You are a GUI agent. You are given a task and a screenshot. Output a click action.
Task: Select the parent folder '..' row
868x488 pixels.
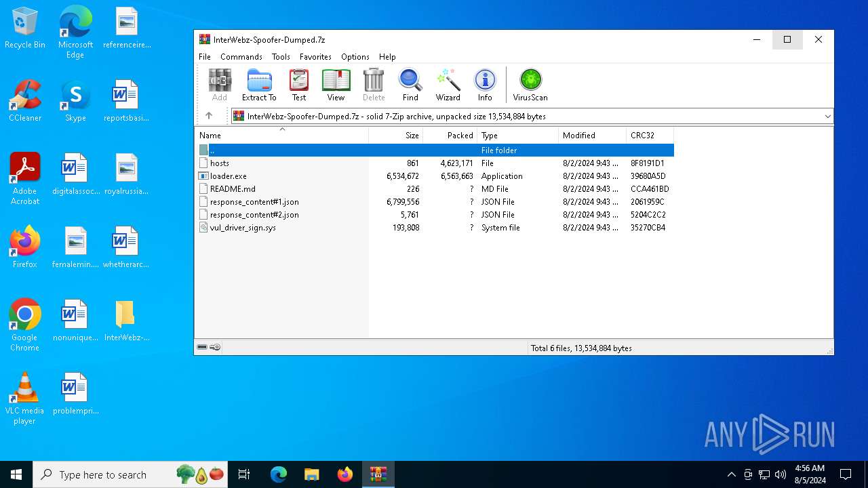(435, 150)
